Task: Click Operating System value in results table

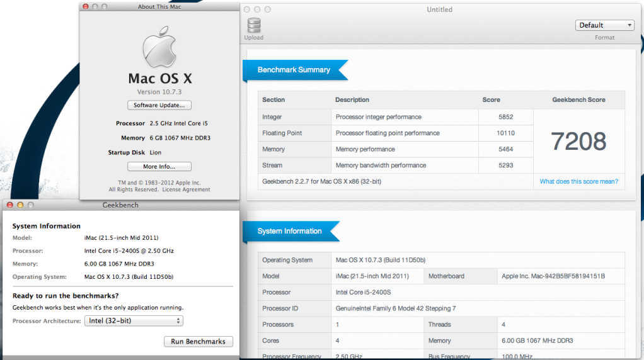Action: (x=381, y=260)
